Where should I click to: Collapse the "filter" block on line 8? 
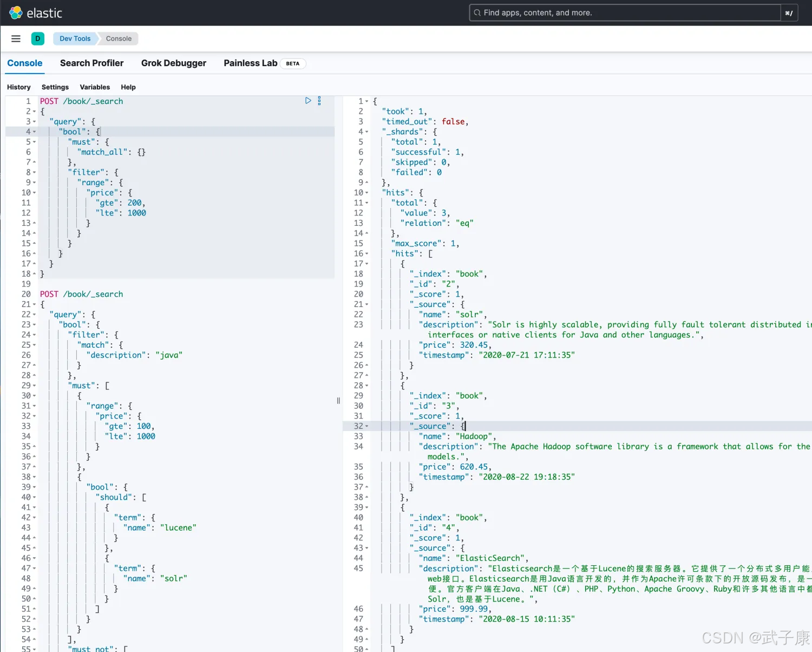click(35, 173)
